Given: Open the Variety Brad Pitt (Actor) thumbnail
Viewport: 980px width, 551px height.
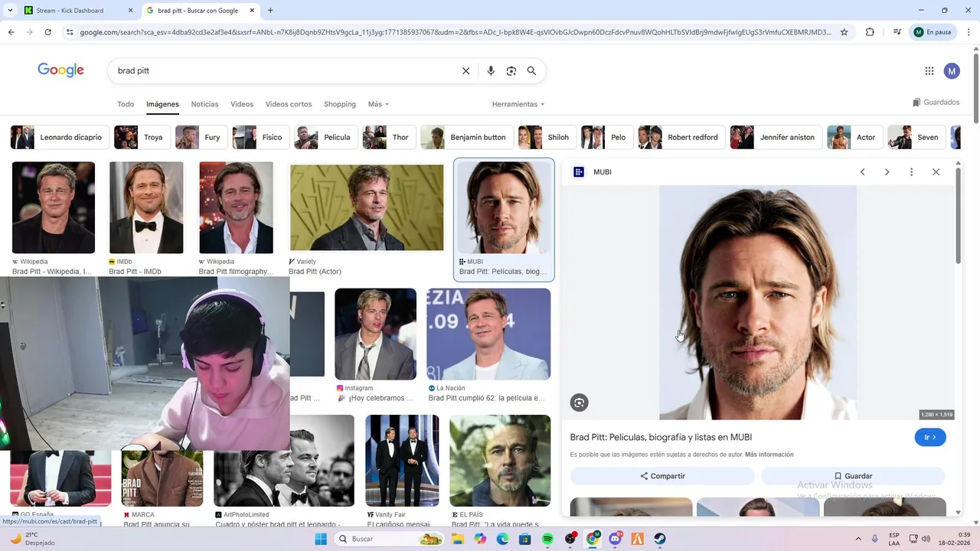Looking at the screenshot, I should [x=367, y=207].
